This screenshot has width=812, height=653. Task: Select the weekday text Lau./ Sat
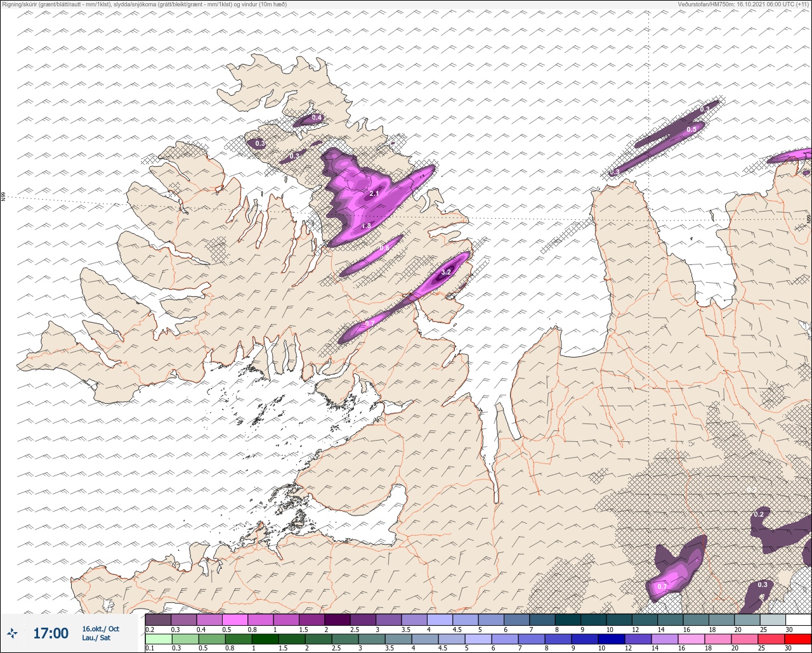[96, 638]
